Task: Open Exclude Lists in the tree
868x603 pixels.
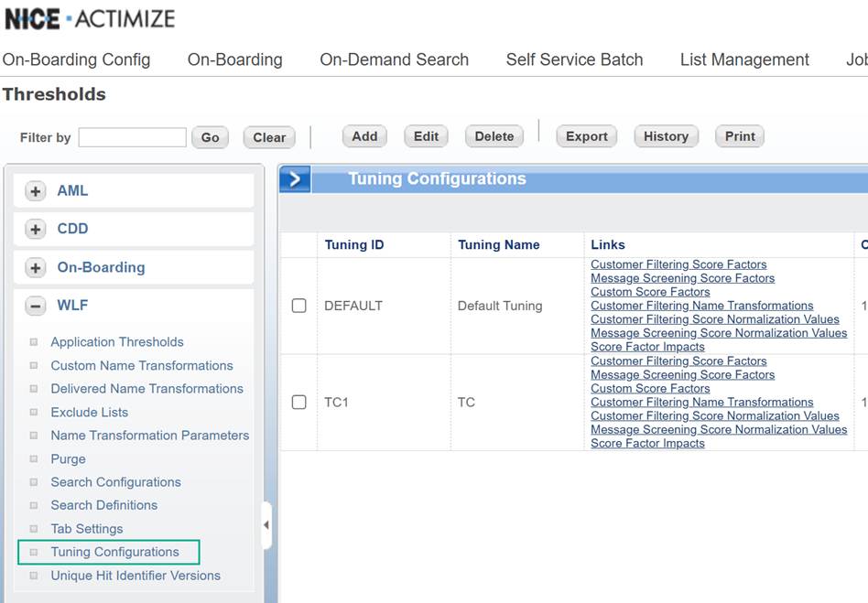Action: (x=90, y=412)
